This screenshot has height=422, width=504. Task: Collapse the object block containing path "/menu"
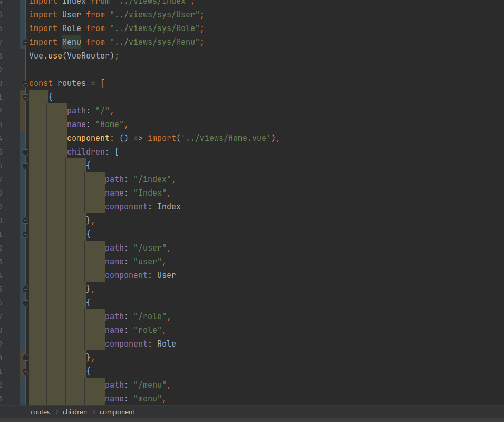[x=25, y=372]
